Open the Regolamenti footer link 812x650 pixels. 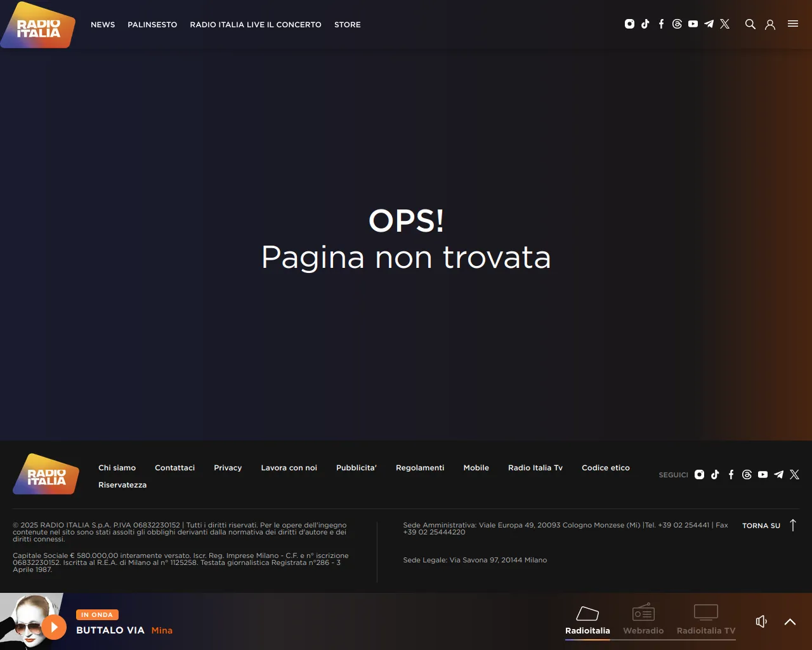[x=420, y=468]
